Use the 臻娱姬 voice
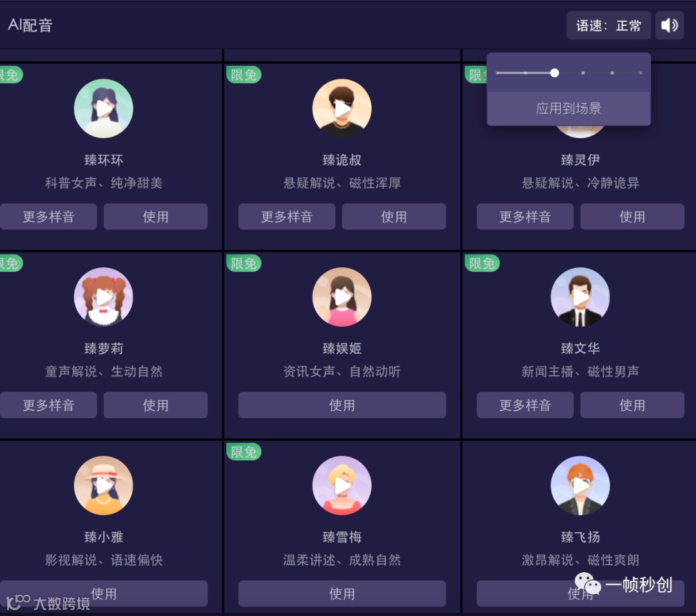 tap(342, 405)
